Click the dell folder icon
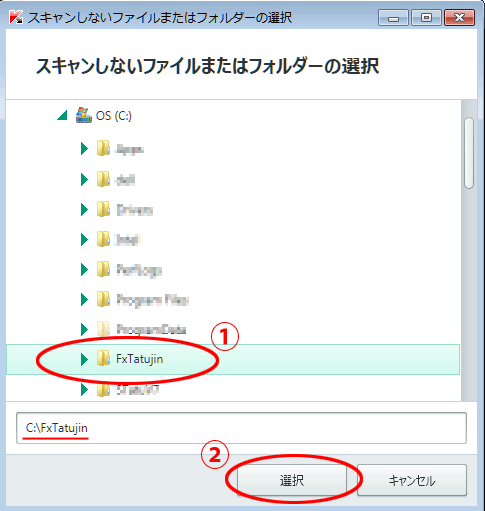485x511 pixels. pyautogui.click(x=103, y=179)
